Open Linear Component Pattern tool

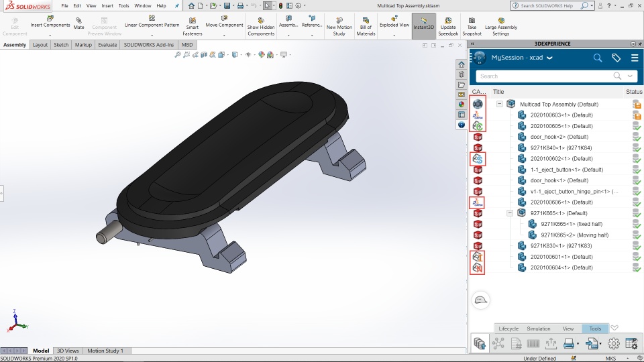[152, 21]
